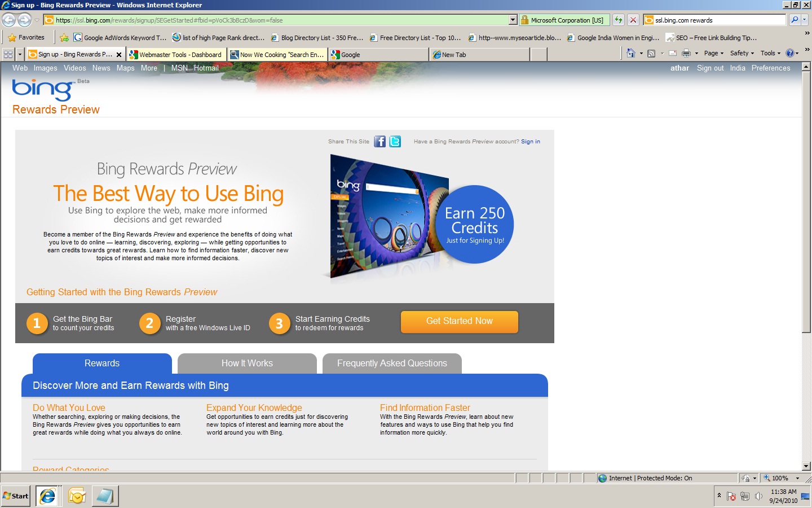Viewport: 812px width, 508px height.
Task: Click the Get Started Now button
Action: [x=459, y=322]
